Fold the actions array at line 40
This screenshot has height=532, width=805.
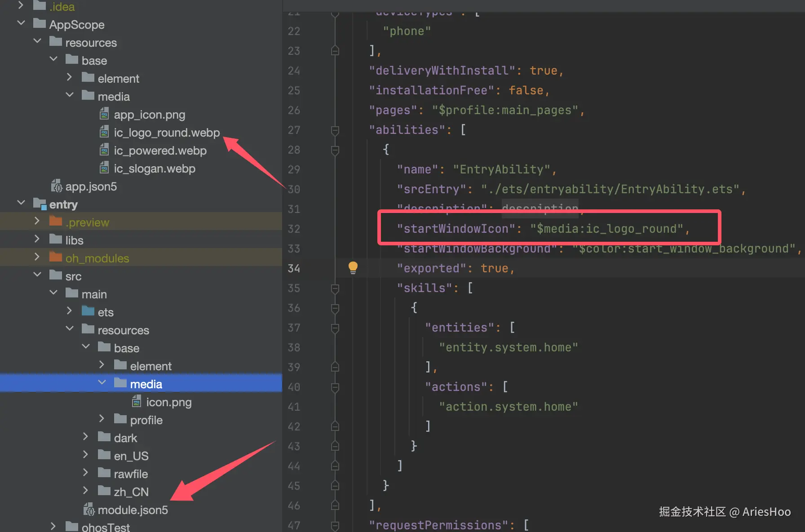335,387
